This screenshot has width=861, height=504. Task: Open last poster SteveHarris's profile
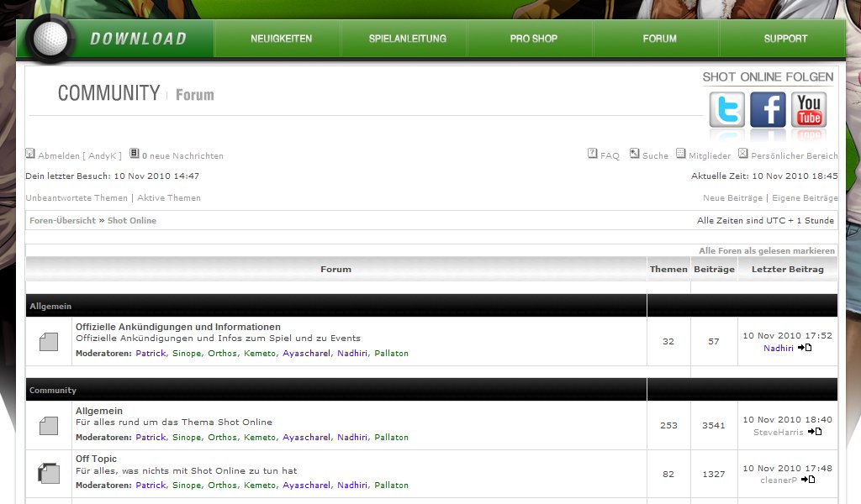tap(778, 432)
